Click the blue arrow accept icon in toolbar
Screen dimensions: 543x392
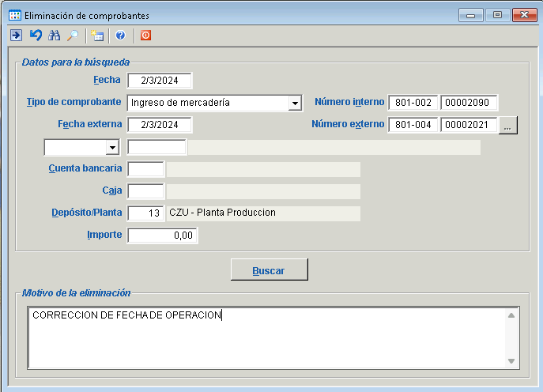pyautogui.click(x=16, y=36)
